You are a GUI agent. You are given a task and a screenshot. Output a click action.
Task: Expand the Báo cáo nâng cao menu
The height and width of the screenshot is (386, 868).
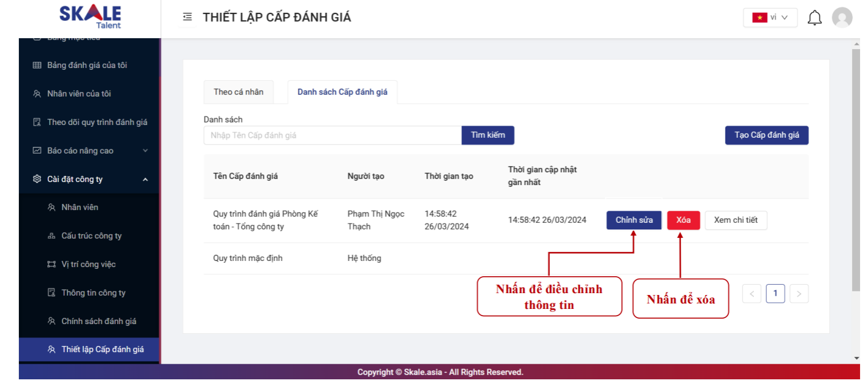[x=90, y=151]
